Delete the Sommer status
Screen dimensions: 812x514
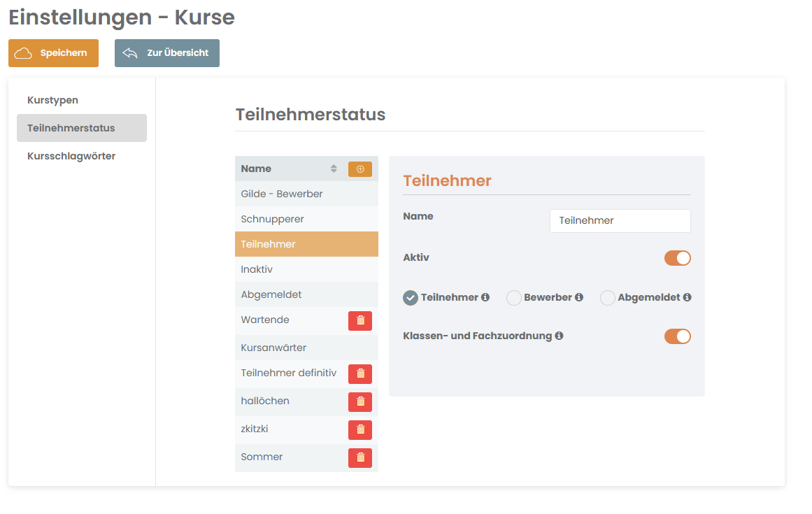pos(360,457)
